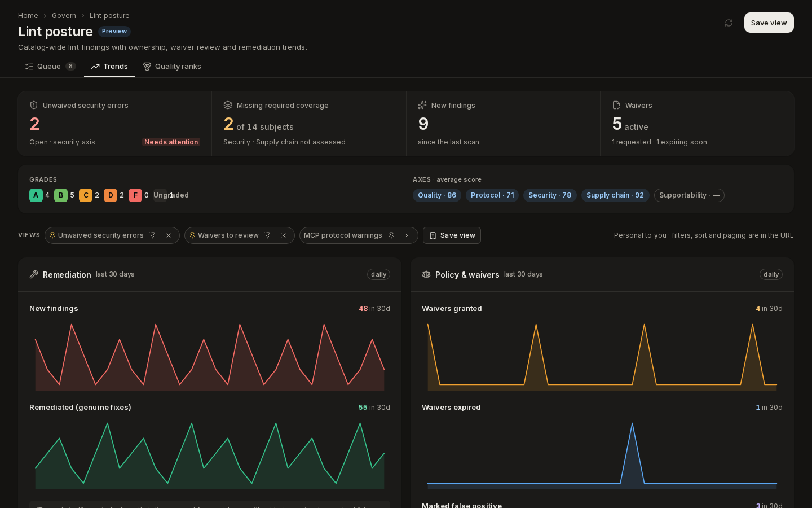Viewport: 812px width, 508px height.
Task: Unpin the Unwaived security errors view
Action: coord(153,235)
